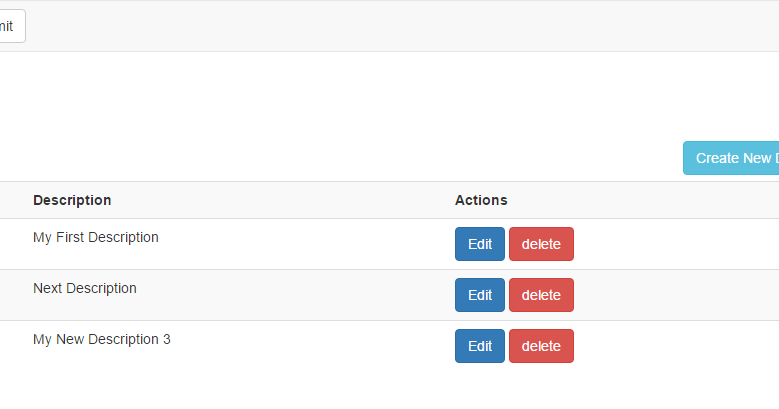This screenshot has width=779, height=409.
Task: Click the Actions column header
Action: pyautogui.click(x=481, y=200)
